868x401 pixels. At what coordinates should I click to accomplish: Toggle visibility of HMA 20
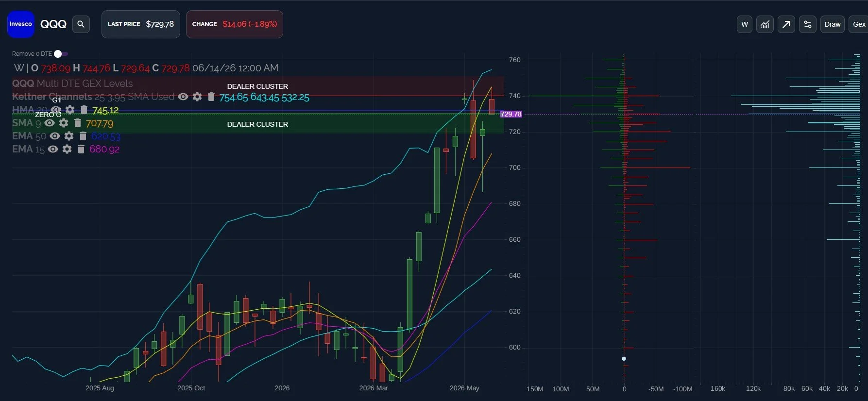pyautogui.click(x=56, y=110)
